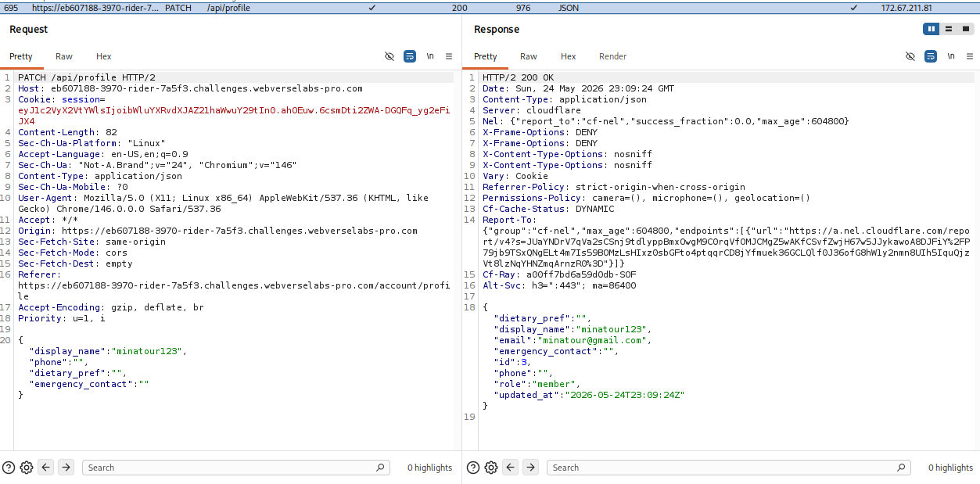Open the Response Render tab
The height and width of the screenshot is (484, 980).
[x=613, y=56]
